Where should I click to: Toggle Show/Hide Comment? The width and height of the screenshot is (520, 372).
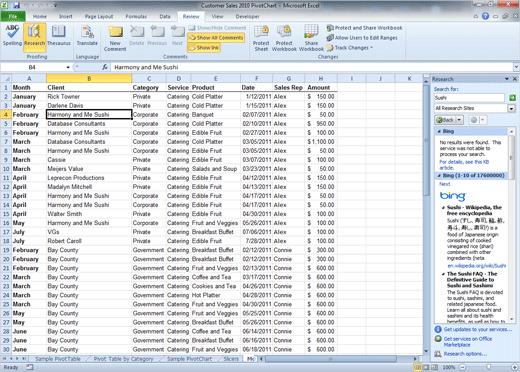click(x=217, y=28)
